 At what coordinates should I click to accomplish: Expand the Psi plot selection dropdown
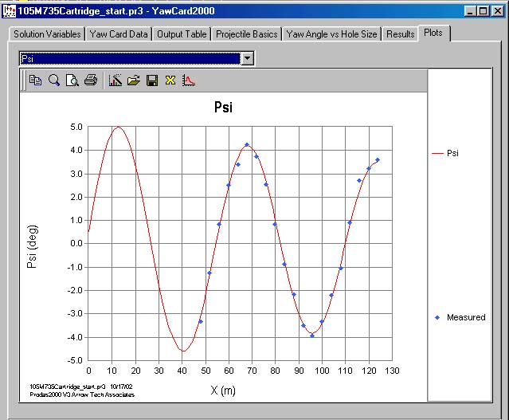247,59
